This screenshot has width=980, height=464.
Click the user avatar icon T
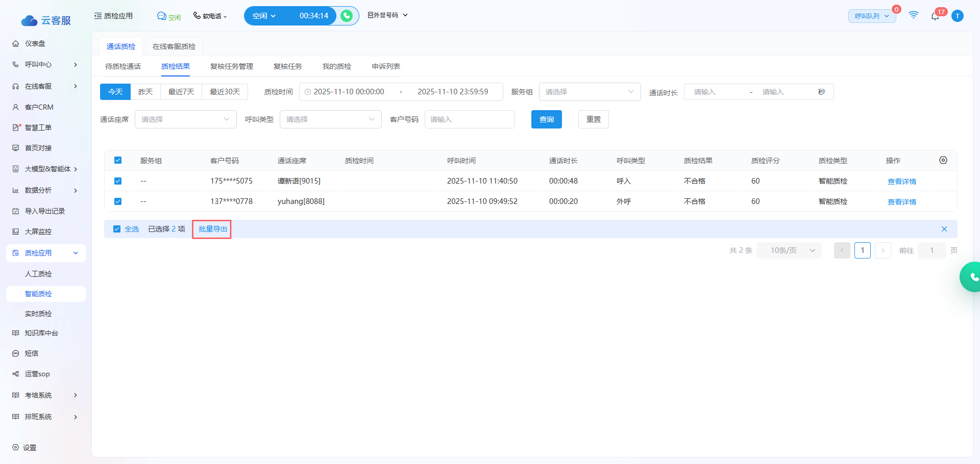tap(958, 16)
